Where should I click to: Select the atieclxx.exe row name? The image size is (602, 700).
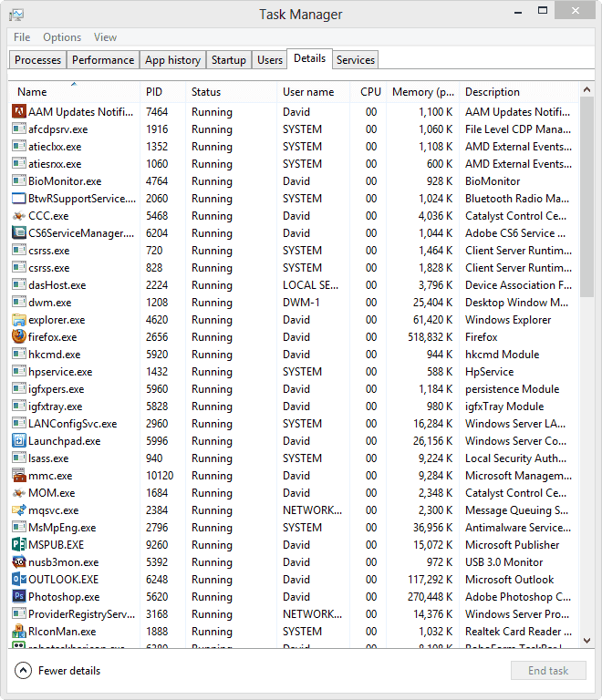pos(55,147)
